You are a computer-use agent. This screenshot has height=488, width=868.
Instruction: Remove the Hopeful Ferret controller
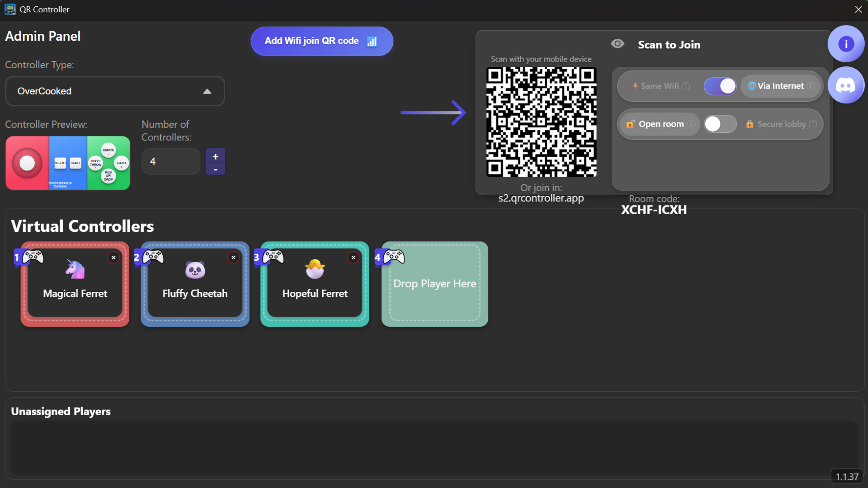coord(353,257)
